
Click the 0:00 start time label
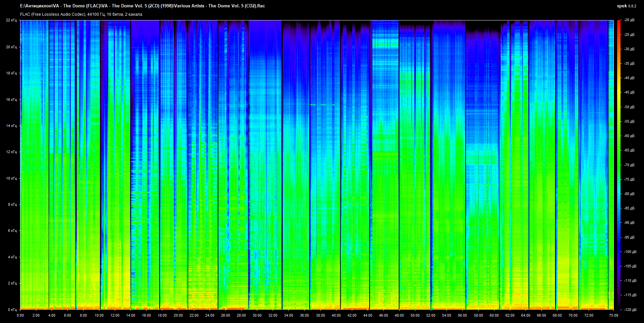(x=20, y=315)
